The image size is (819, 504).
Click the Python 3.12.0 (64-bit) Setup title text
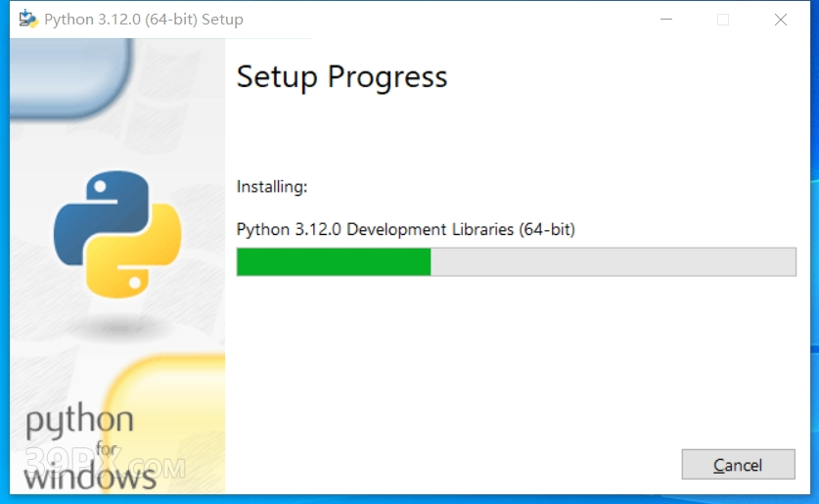(x=144, y=20)
